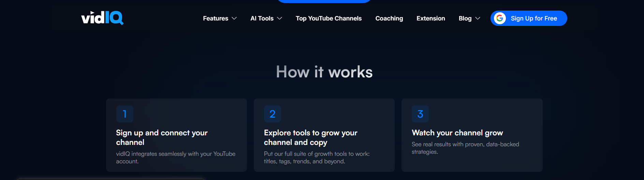Open the AI Tools menu
The width and height of the screenshot is (644, 180).
(x=262, y=18)
